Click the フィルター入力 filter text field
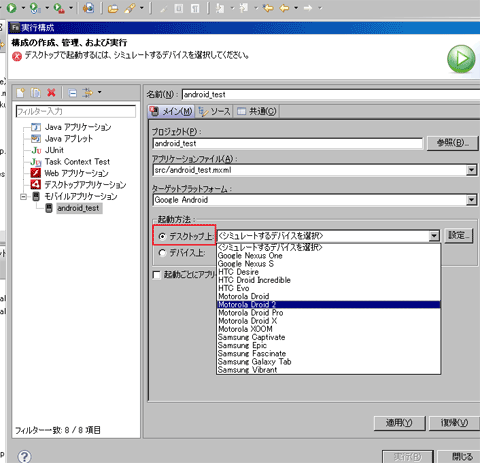The width and height of the screenshot is (480, 463). pos(76,111)
